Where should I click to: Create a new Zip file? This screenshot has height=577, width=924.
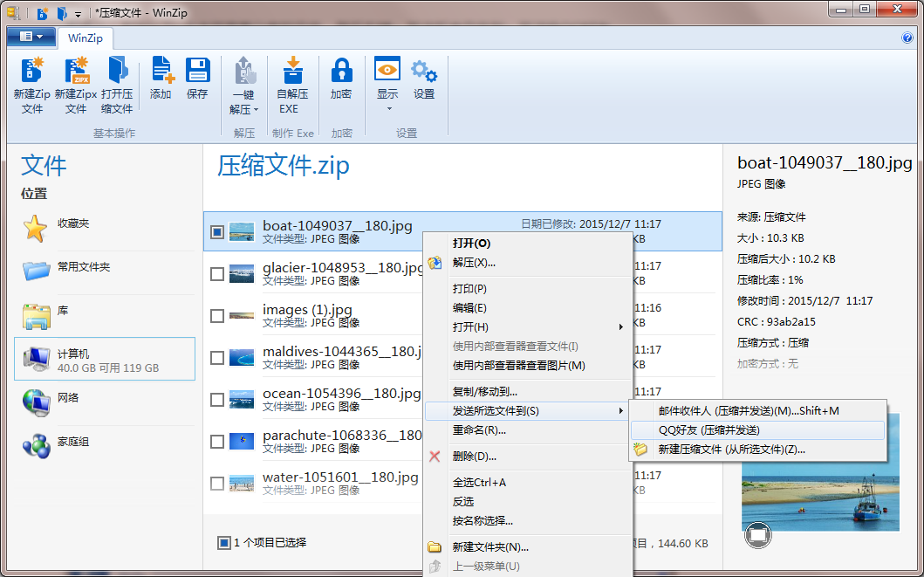tap(32, 83)
